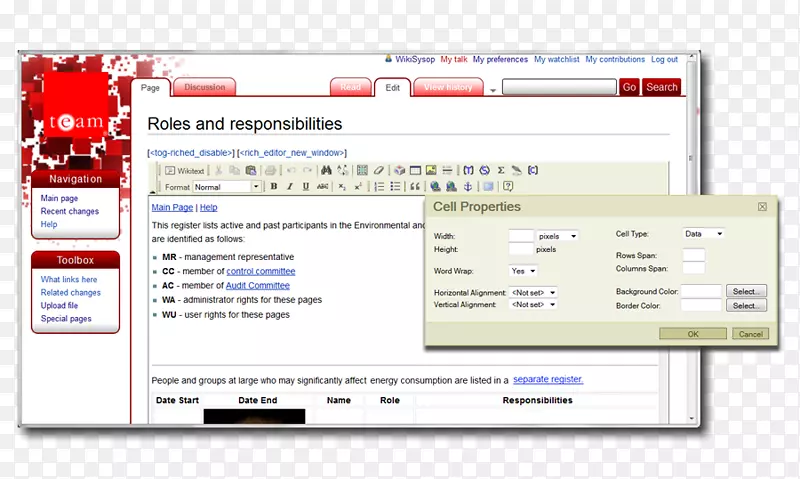The image size is (800, 479).
Task: Open the control committee link
Action: [261, 271]
